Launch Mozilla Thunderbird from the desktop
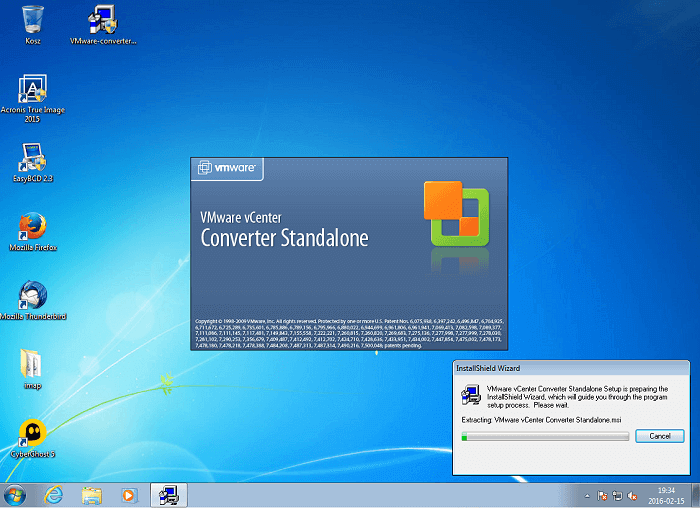 pos(33,296)
